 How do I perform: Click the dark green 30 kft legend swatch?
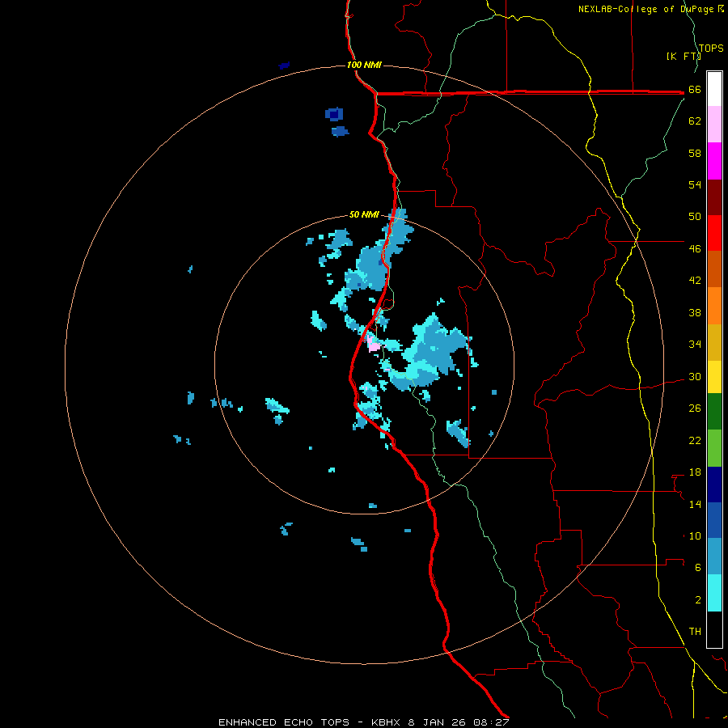tap(714, 412)
